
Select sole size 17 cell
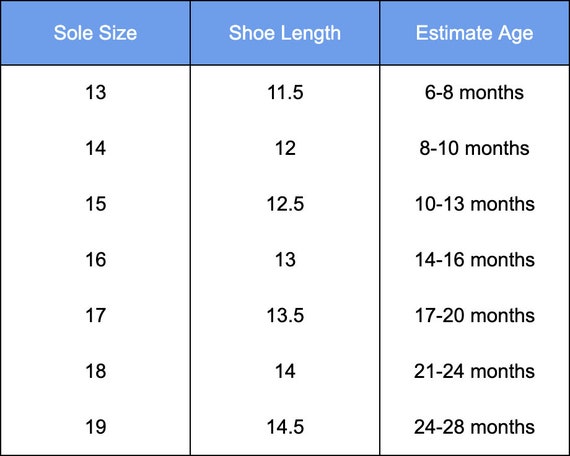pyautogui.click(x=96, y=315)
